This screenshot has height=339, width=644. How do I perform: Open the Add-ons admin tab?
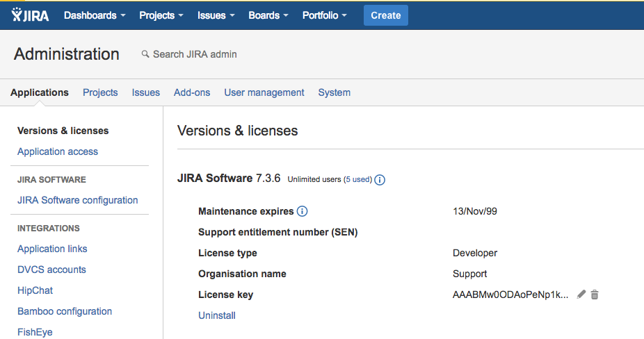(192, 92)
